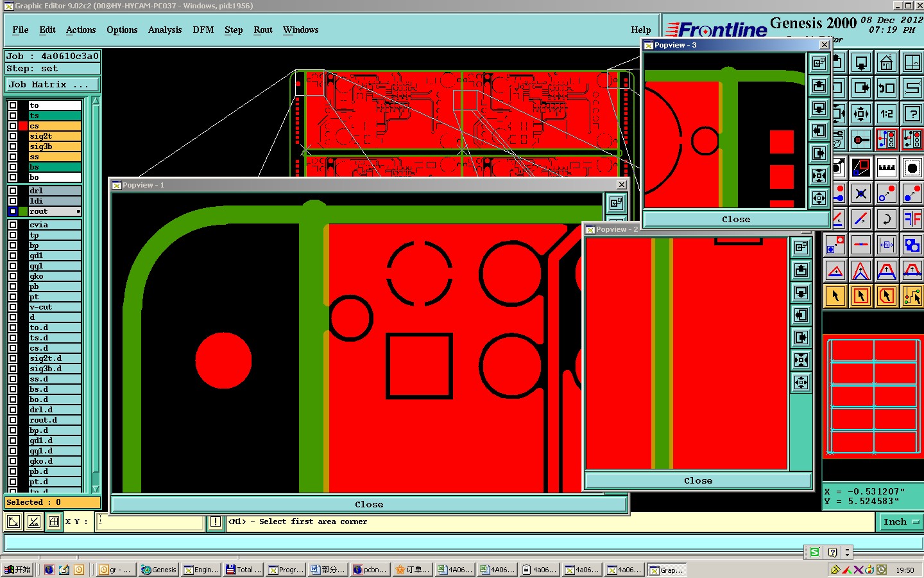Click the detach view icon in Popview 2
The image size is (924, 578).
pyautogui.click(x=801, y=247)
